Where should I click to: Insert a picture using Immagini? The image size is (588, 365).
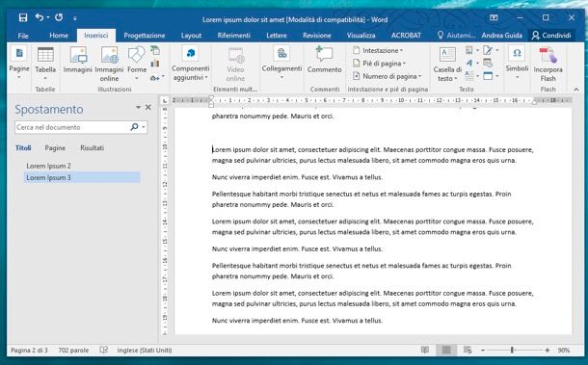(78, 60)
